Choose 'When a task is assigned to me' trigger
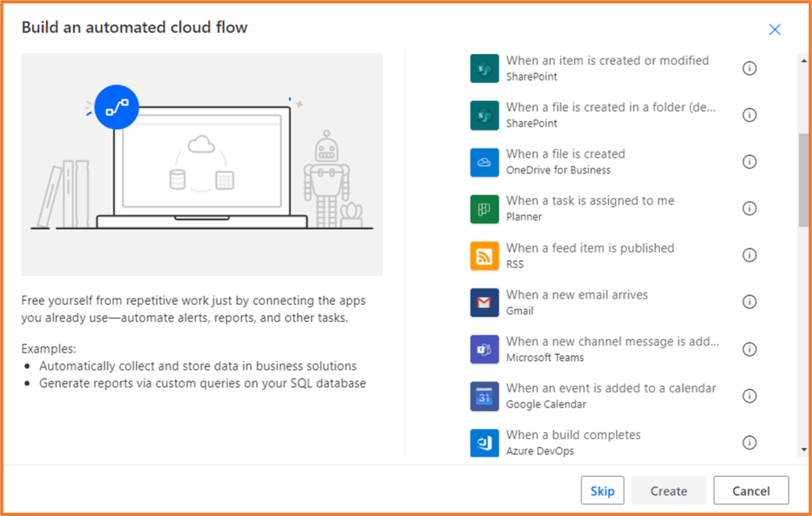 click(x=590, y=201)
